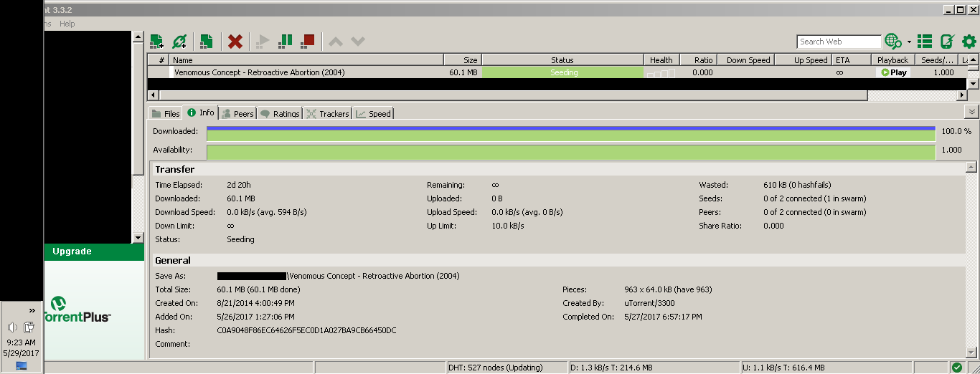Click the Up Speed column header
Screen dimensions: 980x374
tap(803, 60)
